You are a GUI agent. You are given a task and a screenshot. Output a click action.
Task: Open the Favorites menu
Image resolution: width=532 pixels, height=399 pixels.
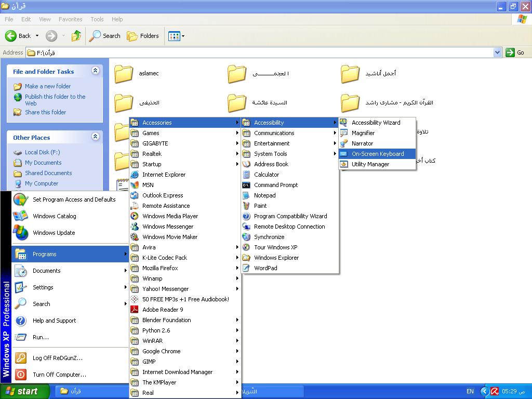71,19
